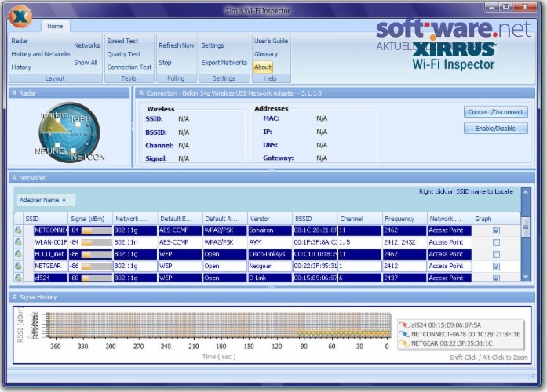Viewport: 547px width, 392px height.
Task: Open the Xirrus orange X application menu
Action: click(20, 16)
